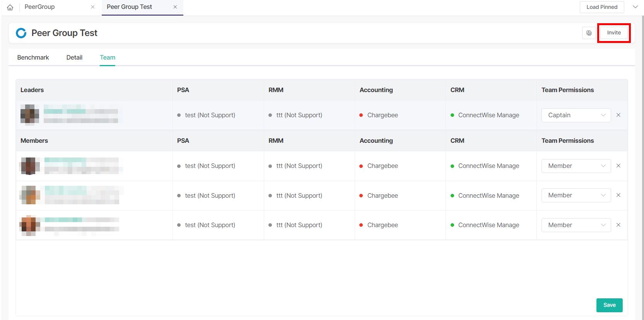Remove the second member row
644x320 pixels.
(618, 195)
